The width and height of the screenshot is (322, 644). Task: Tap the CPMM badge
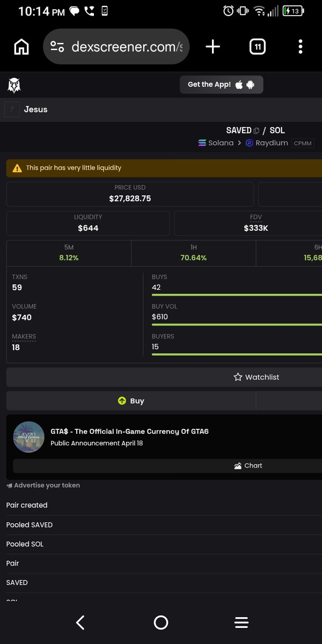click(x=303, y=143)
